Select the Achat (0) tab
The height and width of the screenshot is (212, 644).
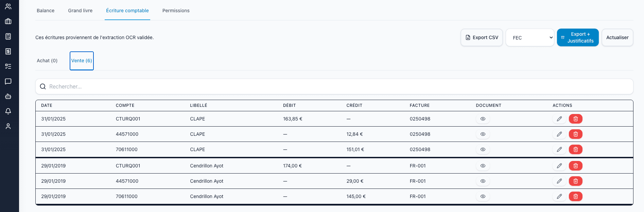click(x=47, y=61)
